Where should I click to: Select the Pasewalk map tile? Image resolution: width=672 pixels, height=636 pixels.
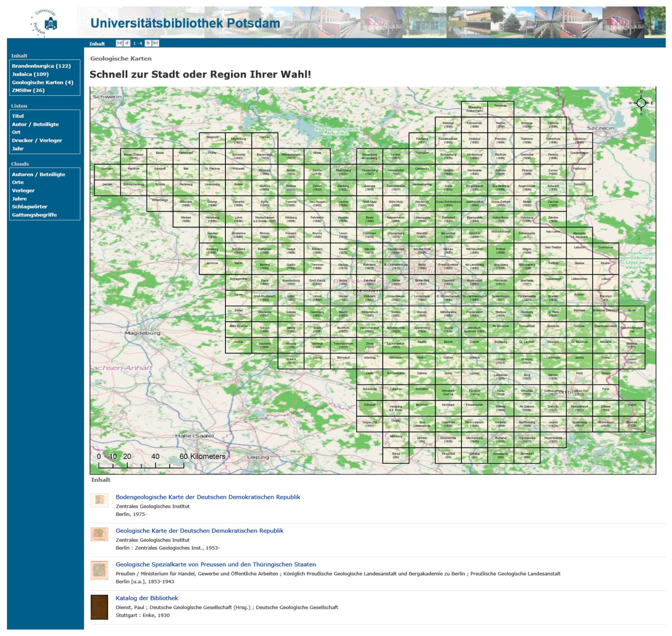[x=501, y=109]
